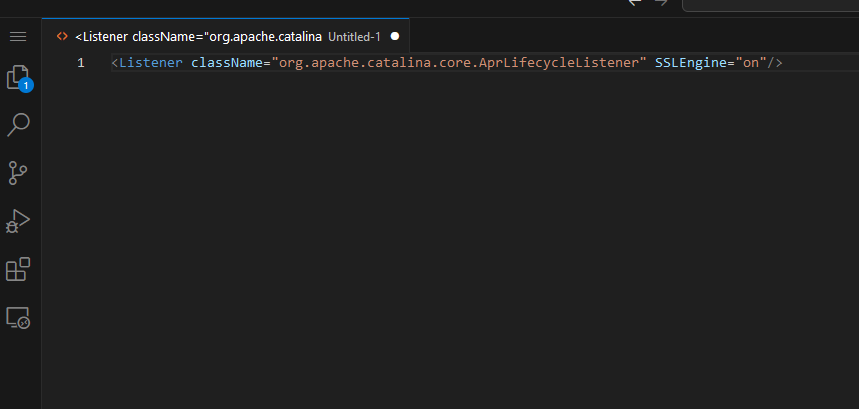Place cursor in the className attribute

click(227, 63)
